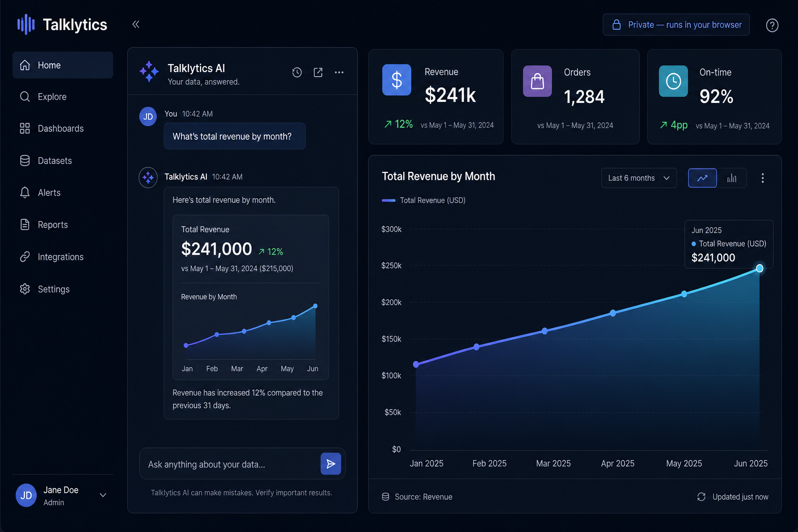Image resolution: width=798 pixels, height=532 pixels.
Task: Click the Talklytics AI sparkle logo
Action: tap(149, 72)
